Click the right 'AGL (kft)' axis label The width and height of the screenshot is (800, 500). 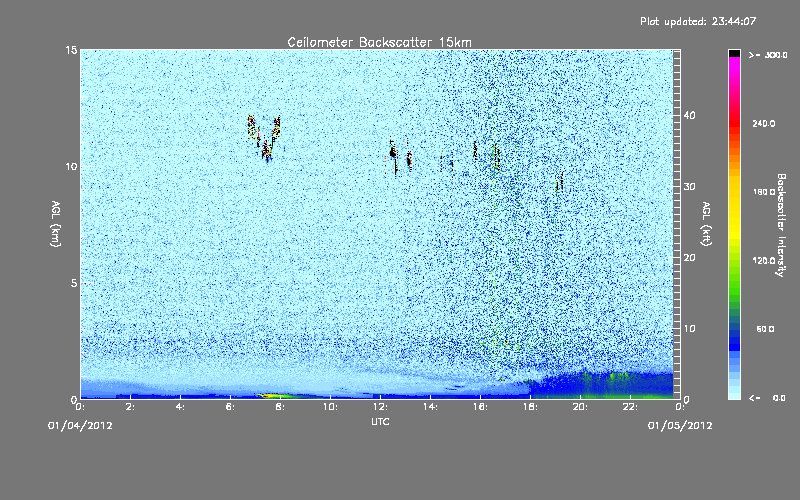click(706, 223)
